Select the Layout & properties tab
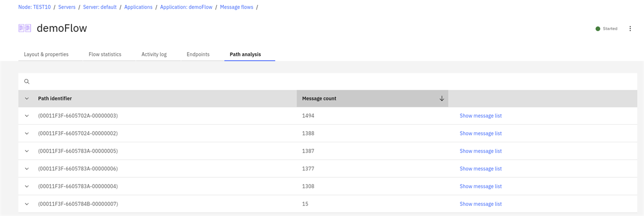The width and height of the screenshot is (644, 216). (x=46, y=54)
